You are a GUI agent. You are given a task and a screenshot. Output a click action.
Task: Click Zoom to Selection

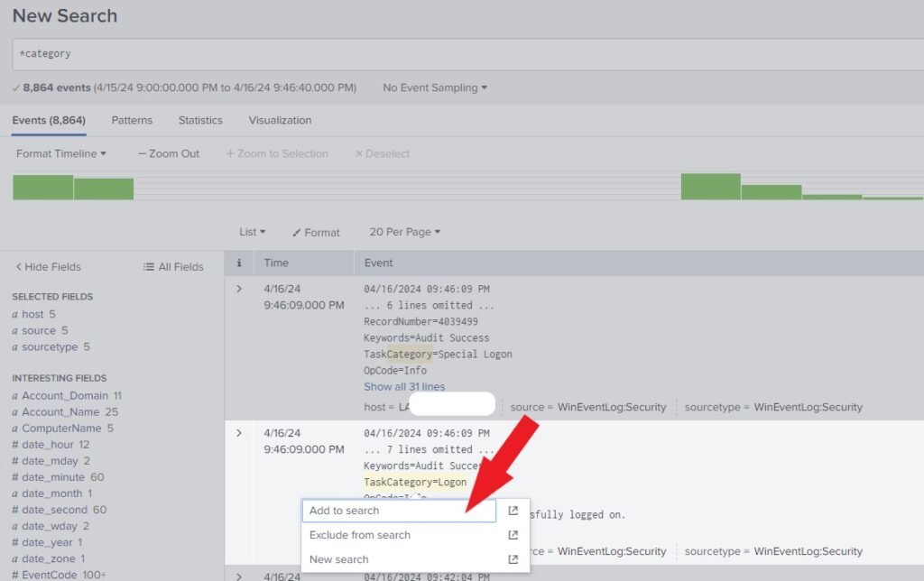pyautogui.click(x=277, y=153)
